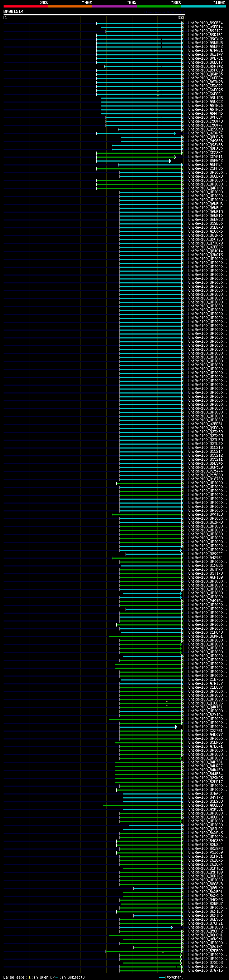The height and width of the screenshot is (980, 229).
Task: Open the UniRef100_B9GEZ4 hit label
Action: pyautogui.click(x=205, y=23)
